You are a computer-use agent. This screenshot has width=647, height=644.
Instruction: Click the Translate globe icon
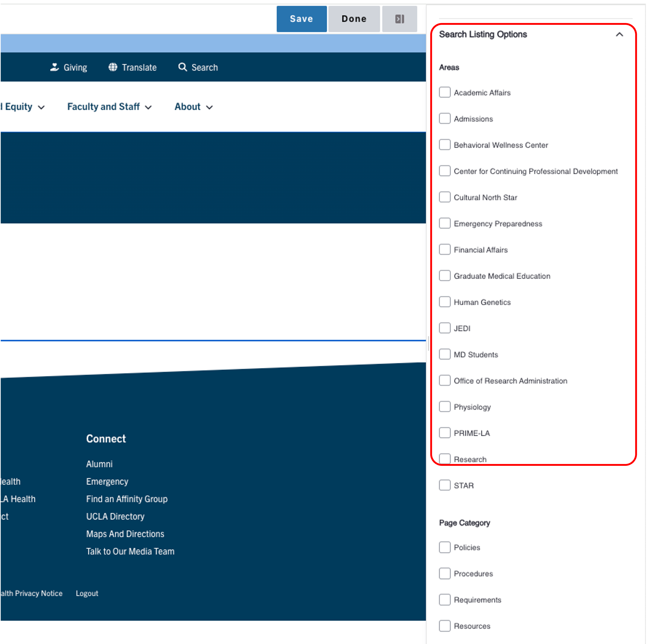coord(113,67)
